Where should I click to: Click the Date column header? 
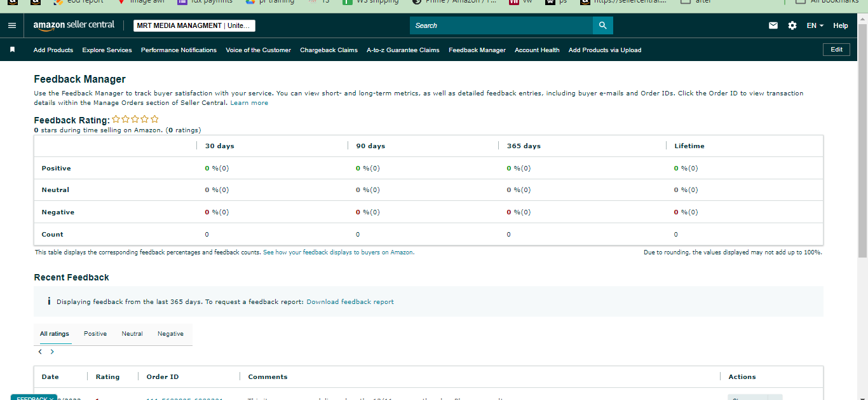(x=50, y=376)
